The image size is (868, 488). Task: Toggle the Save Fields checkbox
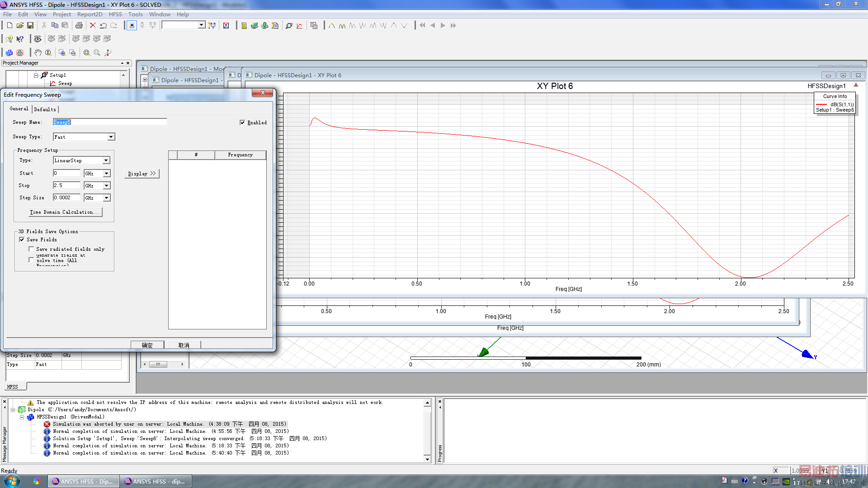(x=22, y=239)
